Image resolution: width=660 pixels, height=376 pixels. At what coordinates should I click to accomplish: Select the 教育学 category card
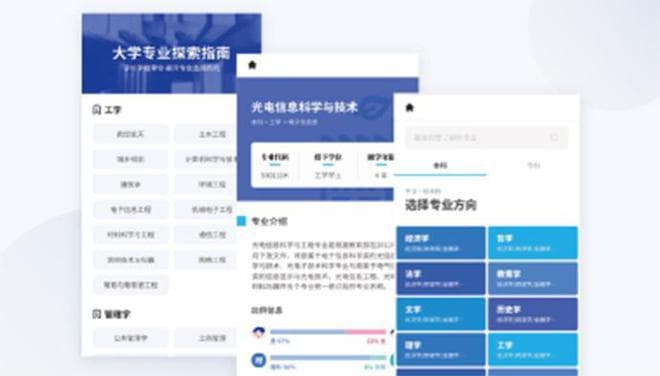coord(533,278)
